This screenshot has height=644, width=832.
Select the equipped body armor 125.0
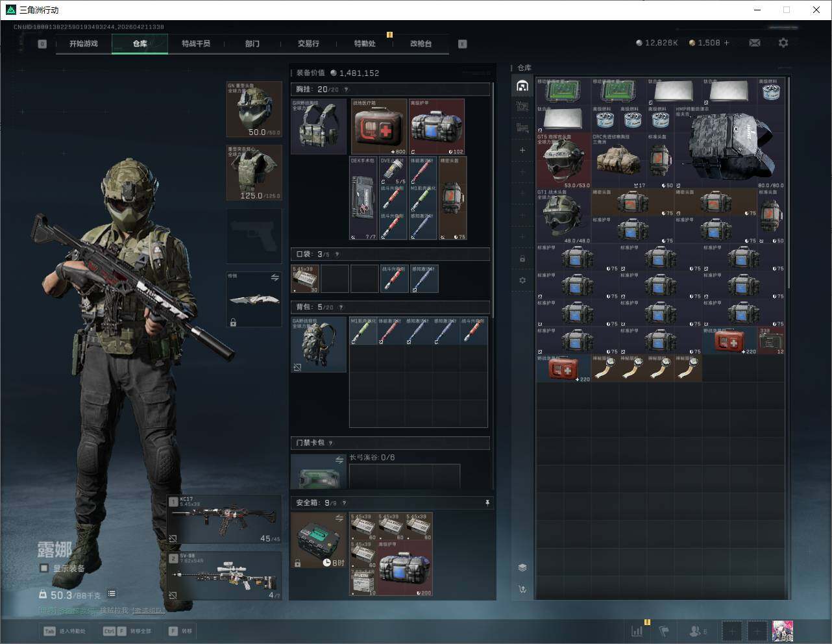[254, 173]
